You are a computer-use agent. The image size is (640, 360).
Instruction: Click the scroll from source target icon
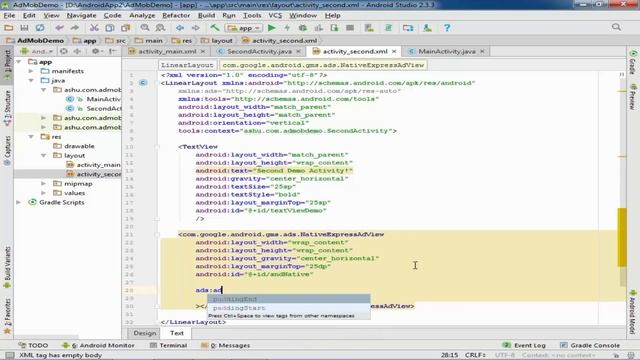pos(64,51)
